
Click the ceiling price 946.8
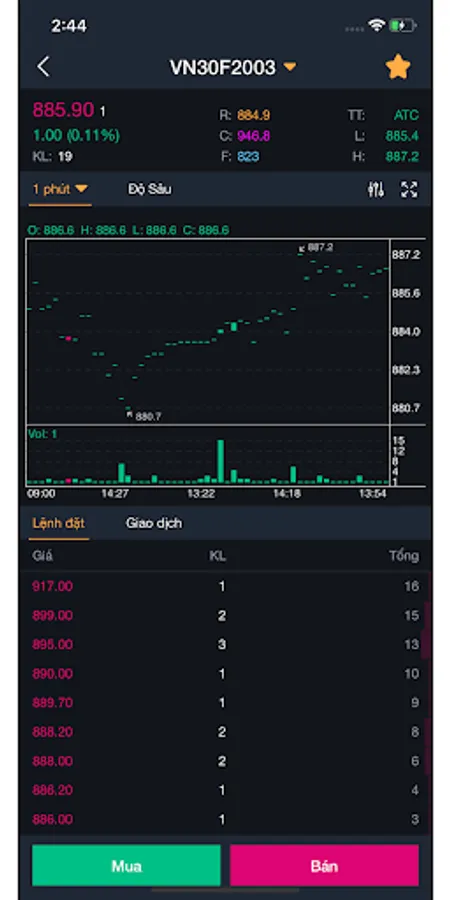point(254,135)
